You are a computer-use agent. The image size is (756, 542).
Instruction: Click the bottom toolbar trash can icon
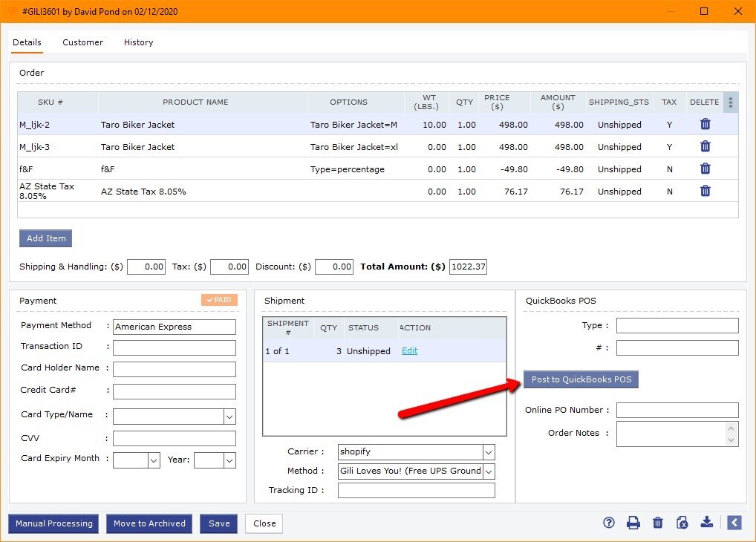(x=657, y=523)
